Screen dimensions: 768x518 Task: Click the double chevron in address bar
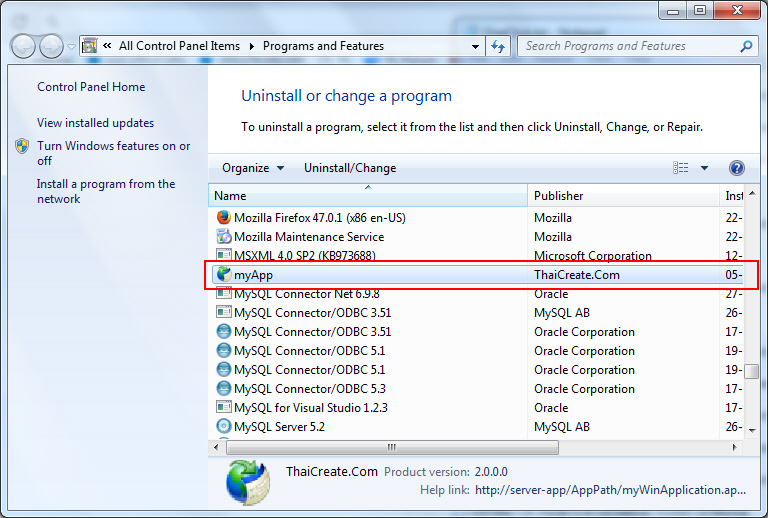point(107,46)
